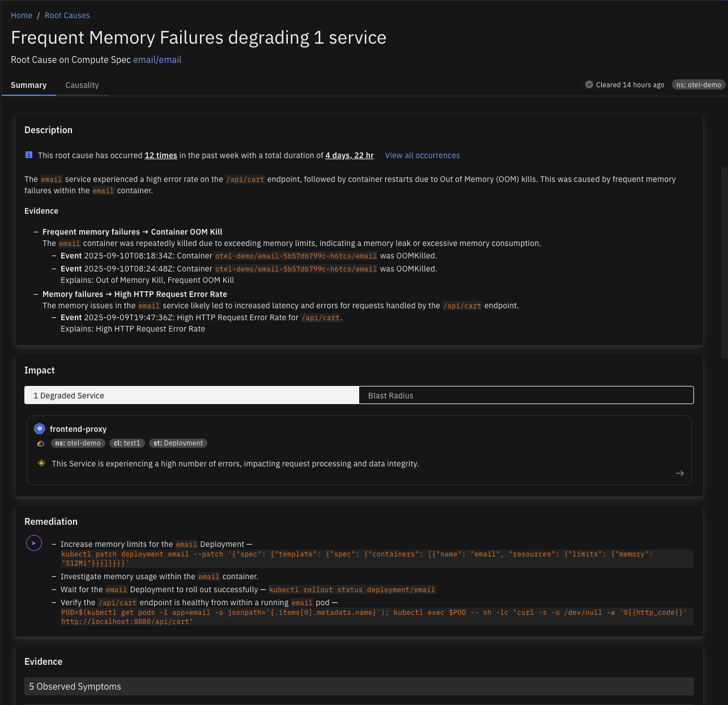Open frontend-proxy details with arrow icon

(680, 473)
